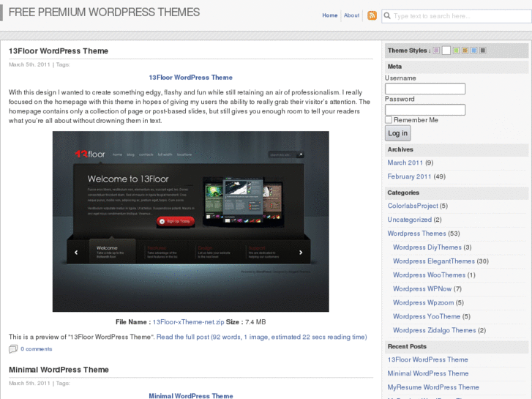Click the blue centered Minimal WordPress Theme link
Viewport: 532px width, 399px height.
[x=191, y=395]
